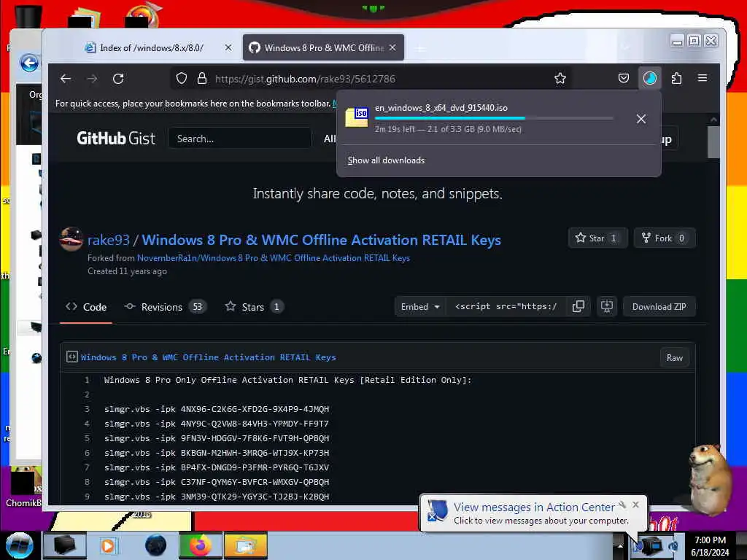This screenshot has height=560, width=747.
Task: Close the Windows 8 Pro gist tab
Action: [x=392, y=47]
